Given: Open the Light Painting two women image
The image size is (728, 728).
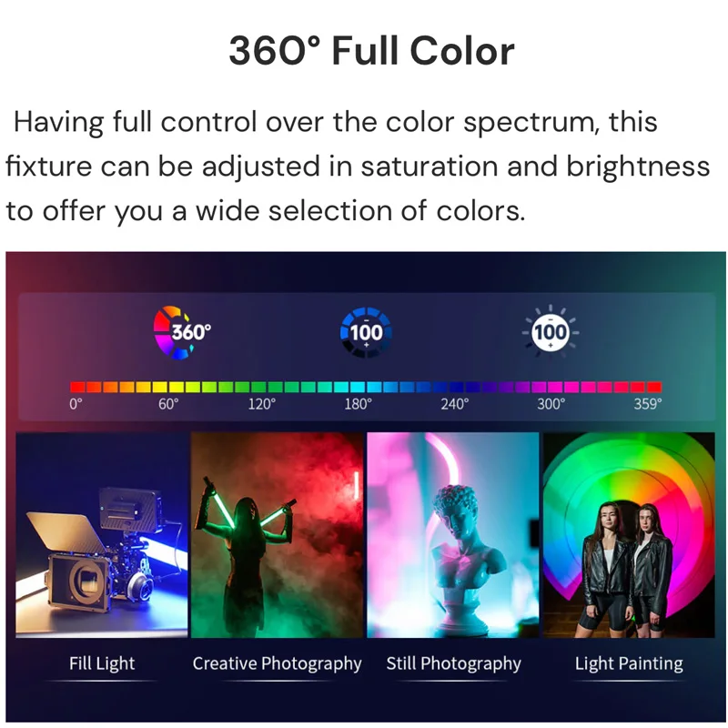Looking at the screenshot, I should 629,535.
